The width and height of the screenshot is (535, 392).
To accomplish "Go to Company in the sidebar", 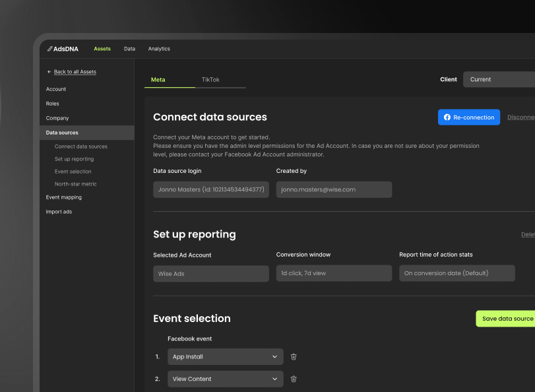I will pyautogui.click(x=57, y=118).
